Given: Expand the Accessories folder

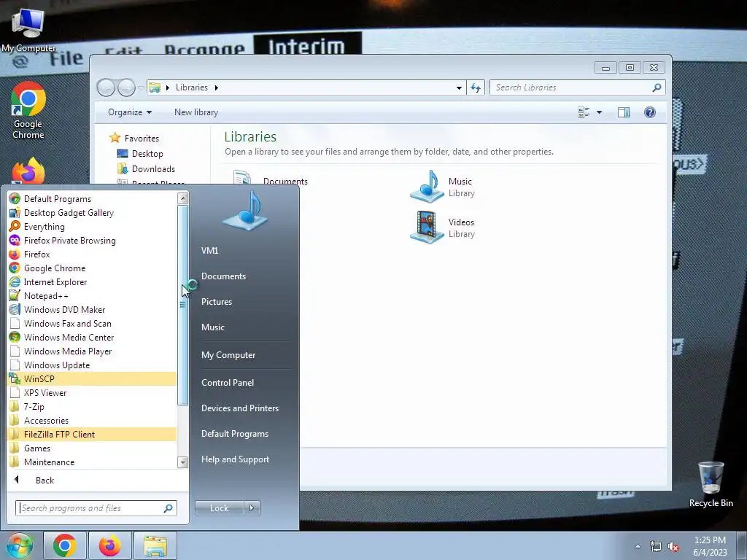Looking at the screenshot, I should [x=92, y=420].
